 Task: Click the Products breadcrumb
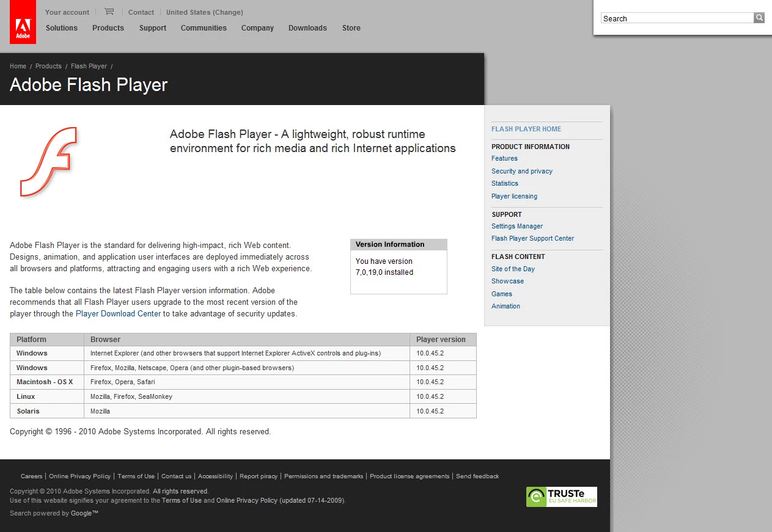[x=48, y=66]
